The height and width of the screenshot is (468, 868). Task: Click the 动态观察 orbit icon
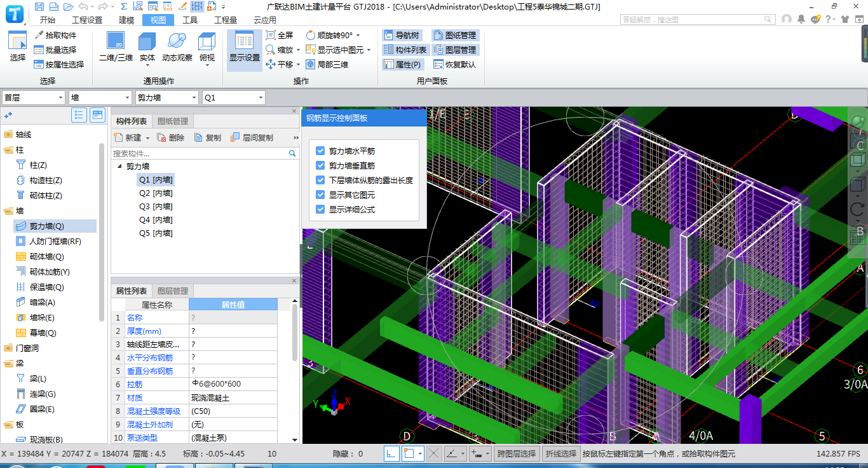[x=177, y=48]
